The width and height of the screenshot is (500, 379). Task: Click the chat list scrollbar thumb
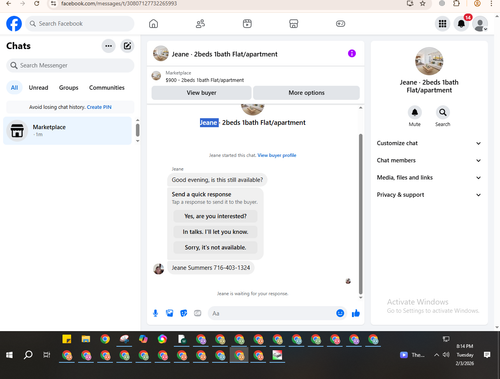click(138, 130)
